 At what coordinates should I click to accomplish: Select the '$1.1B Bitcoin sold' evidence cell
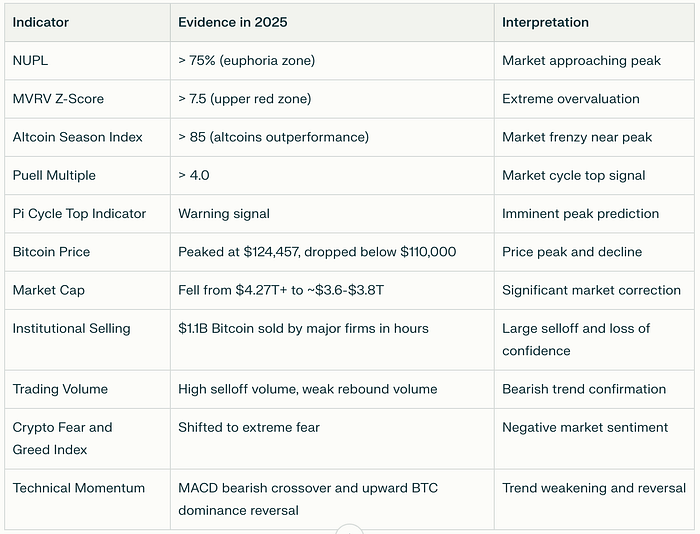pos(303,328)
